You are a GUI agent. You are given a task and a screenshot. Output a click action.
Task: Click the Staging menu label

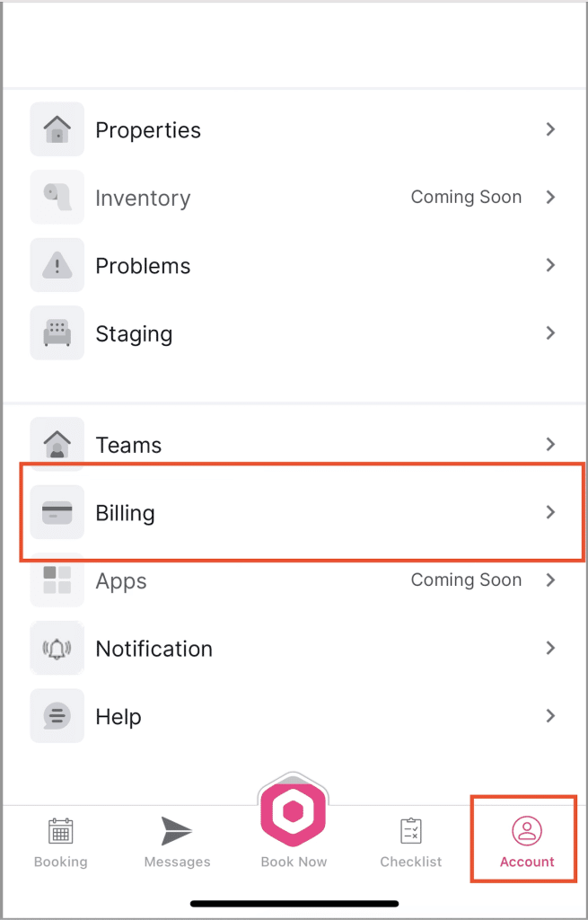click(134, 334)
